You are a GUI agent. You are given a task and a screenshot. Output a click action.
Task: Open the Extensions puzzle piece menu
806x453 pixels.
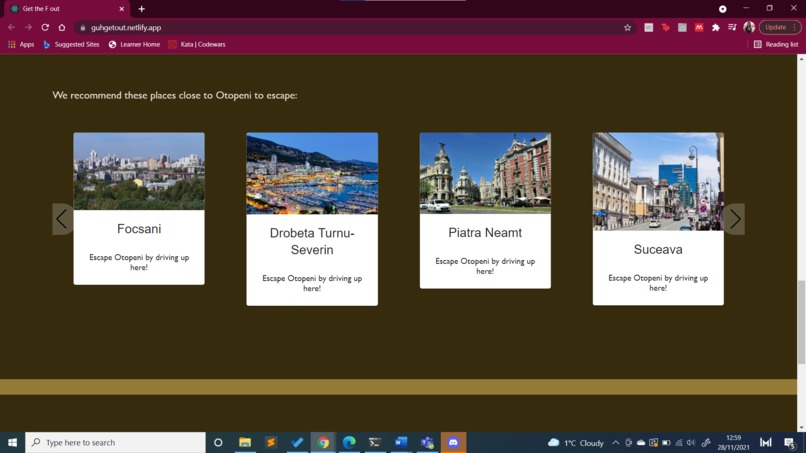[x=716, y=28]
